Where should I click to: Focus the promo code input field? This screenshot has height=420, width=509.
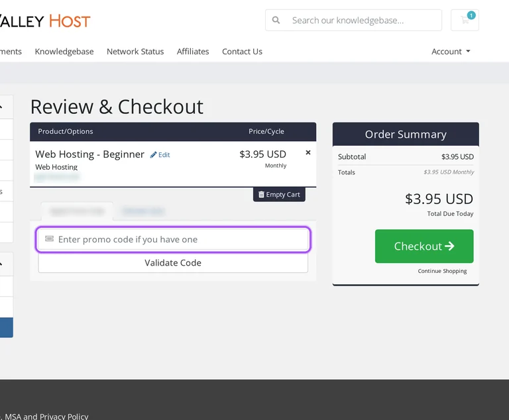[x=173, y=239]
